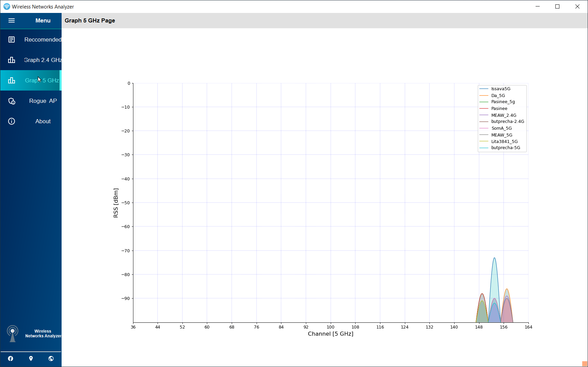
Task: Click butprecha-2.4G in the legend
Action: coord(508,122)
